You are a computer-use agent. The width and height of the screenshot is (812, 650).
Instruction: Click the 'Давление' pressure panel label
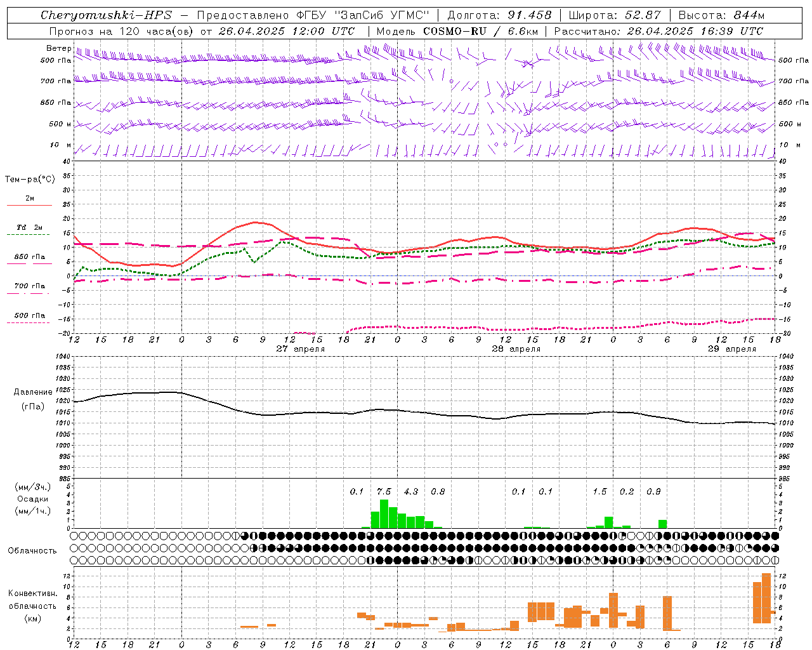coord(33,392)
